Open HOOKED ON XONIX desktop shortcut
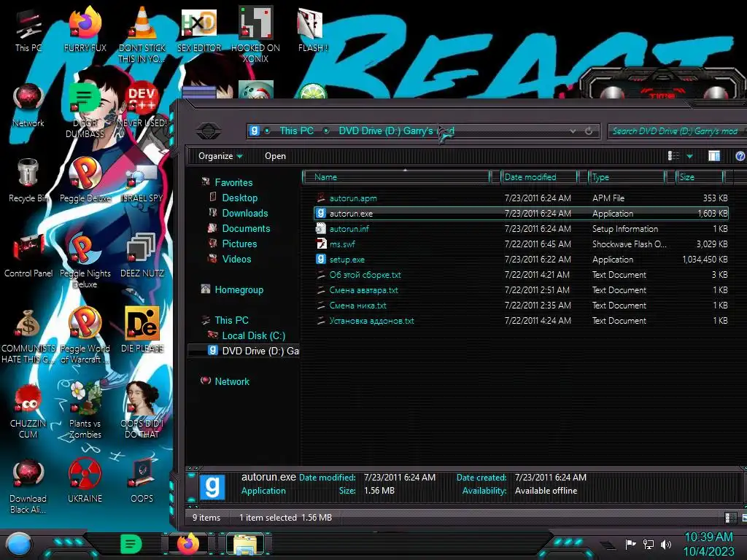 pyautogui.click(x=255, y=34)
